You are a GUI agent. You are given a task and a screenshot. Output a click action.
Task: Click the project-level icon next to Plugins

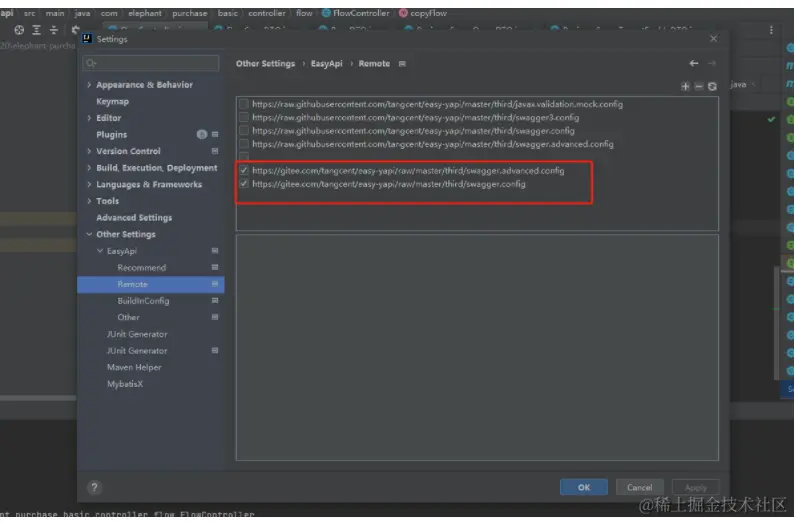(x=215, y=134)
